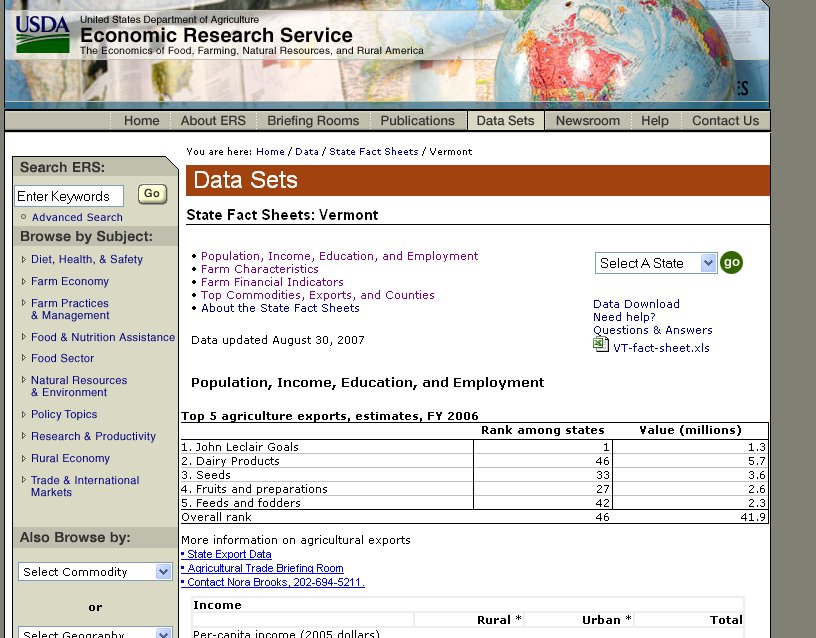Open the Select Geography dropdown
816x638 pixels.
(95, 633)
